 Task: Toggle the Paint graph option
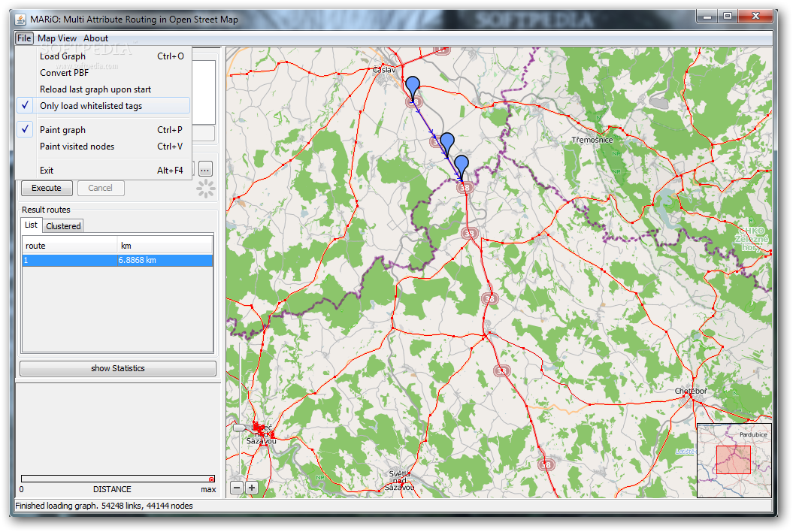click(x=104, y=130)
